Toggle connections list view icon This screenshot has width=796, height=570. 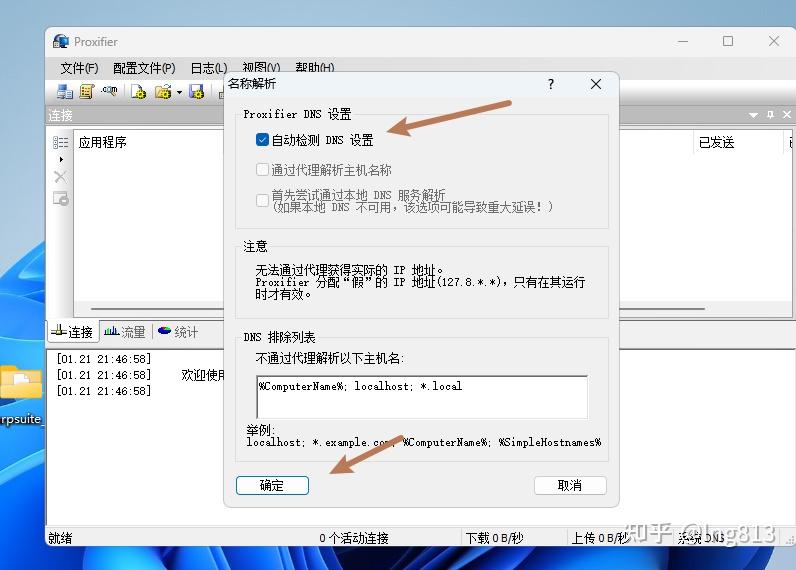coord(60,143)
